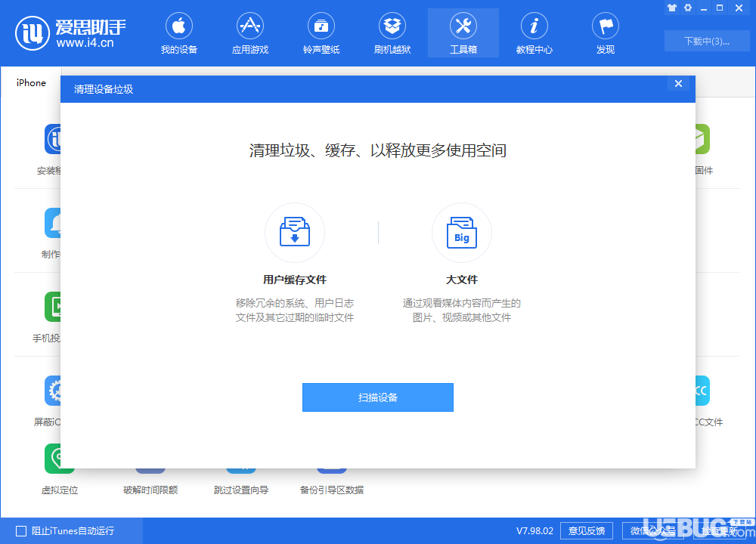Viewport: 756px width, 544px height.
Task: Open 应用游戏 section
Action: coord(249,33)
